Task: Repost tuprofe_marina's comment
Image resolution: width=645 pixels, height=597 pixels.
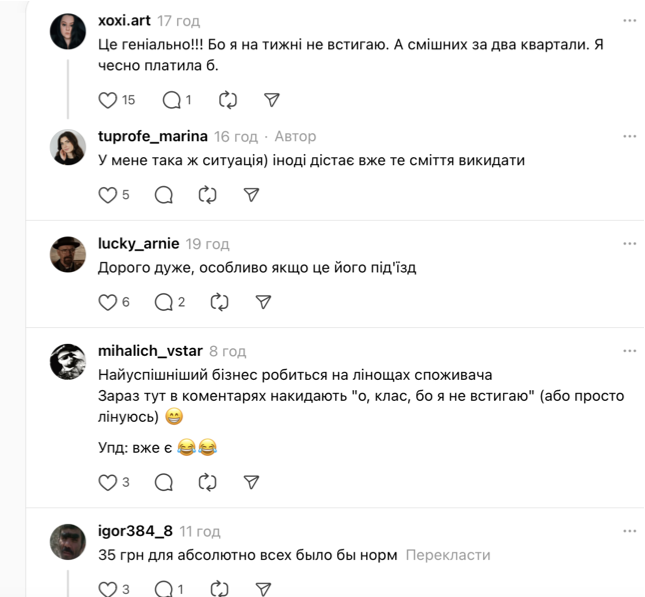Action: [208, 195]
